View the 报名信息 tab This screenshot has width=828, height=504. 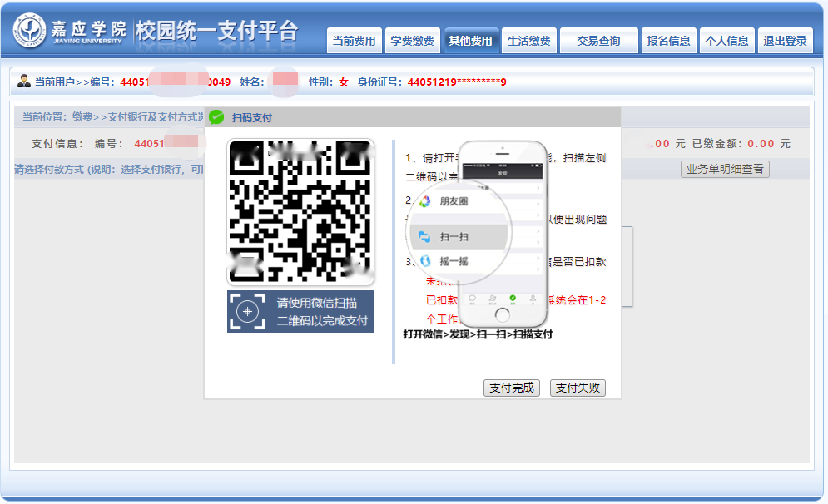(x=669, y=41)
